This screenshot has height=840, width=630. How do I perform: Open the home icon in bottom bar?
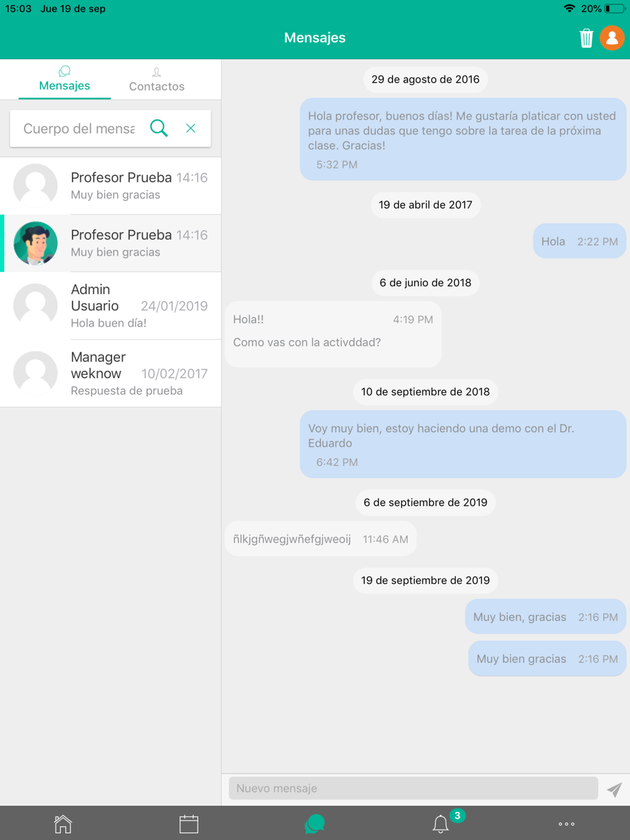(63, 824)
